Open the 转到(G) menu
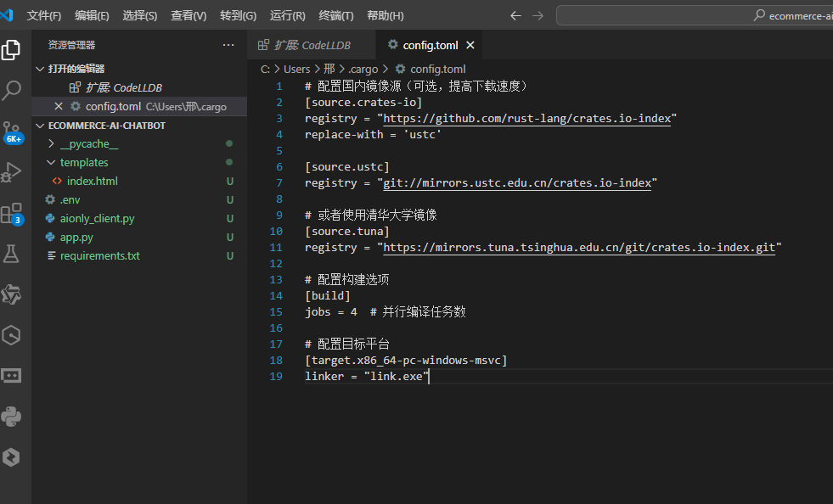 tap(238, 16)
